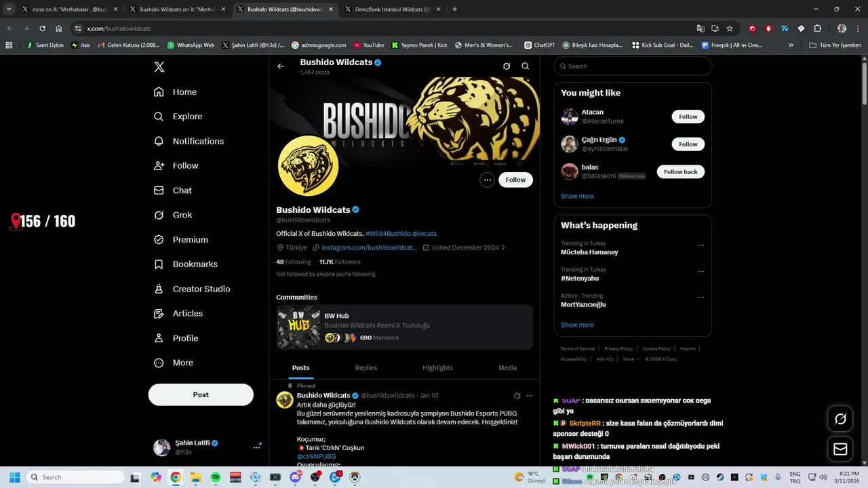Open the Terms of Service link
Image resolution: width=868 pixels, height=488 pixels.
click(x=577, y=348)
